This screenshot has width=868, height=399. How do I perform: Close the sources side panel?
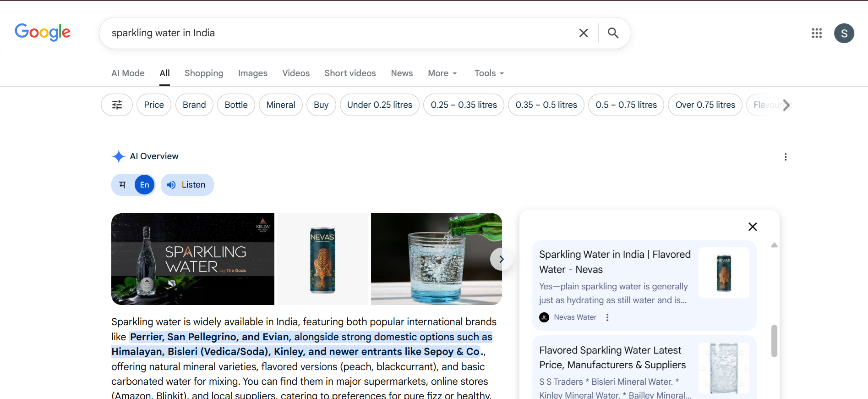click(752, 227)
